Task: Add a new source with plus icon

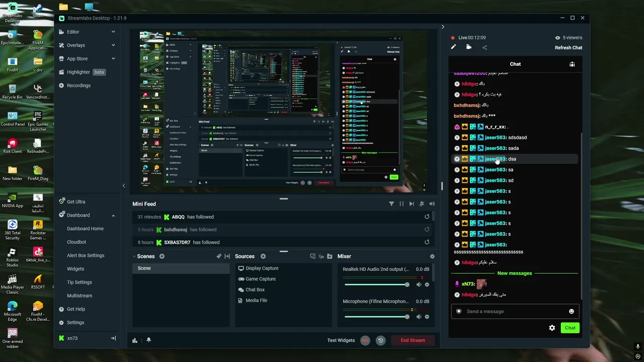Action: [263, 256]
